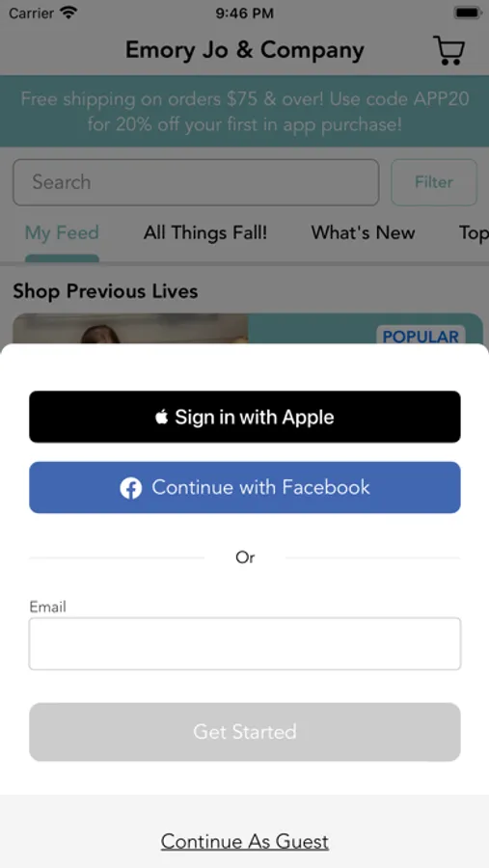
Task: Open the What's New tab
Action: [363, 232]
